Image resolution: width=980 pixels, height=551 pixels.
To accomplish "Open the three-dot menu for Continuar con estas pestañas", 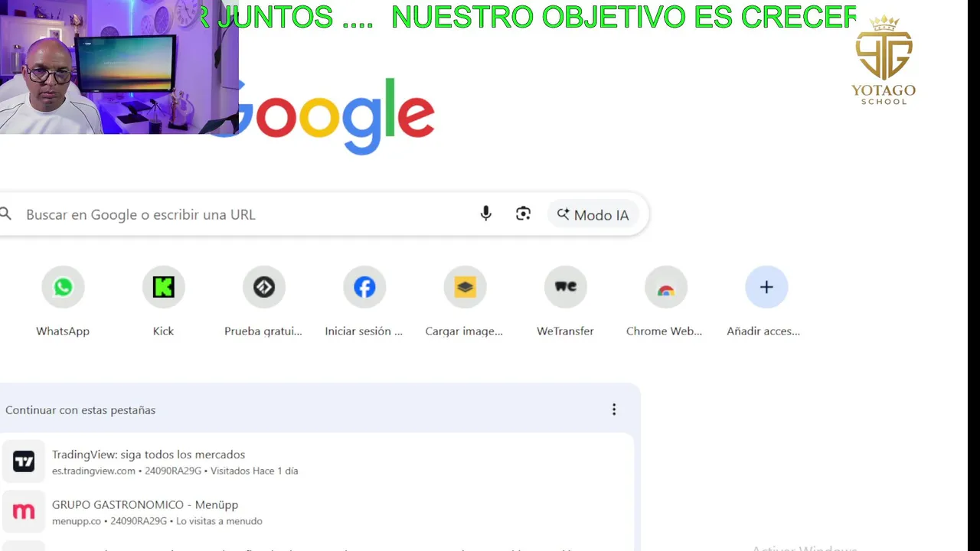I will coord(613,409).
